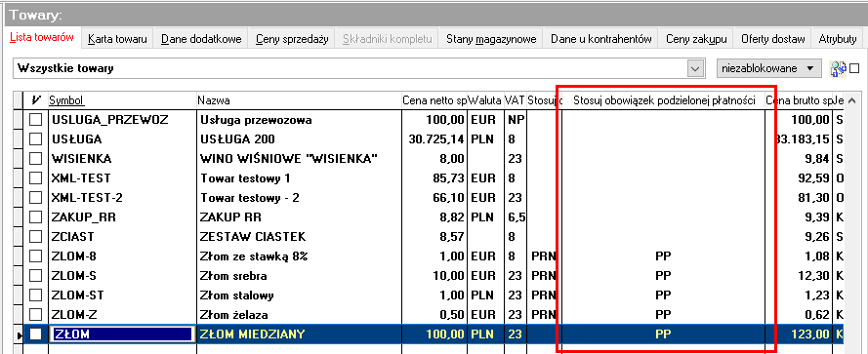
Task: Tick the small checkbox in the top-right corner
Action: pos(854,69)
